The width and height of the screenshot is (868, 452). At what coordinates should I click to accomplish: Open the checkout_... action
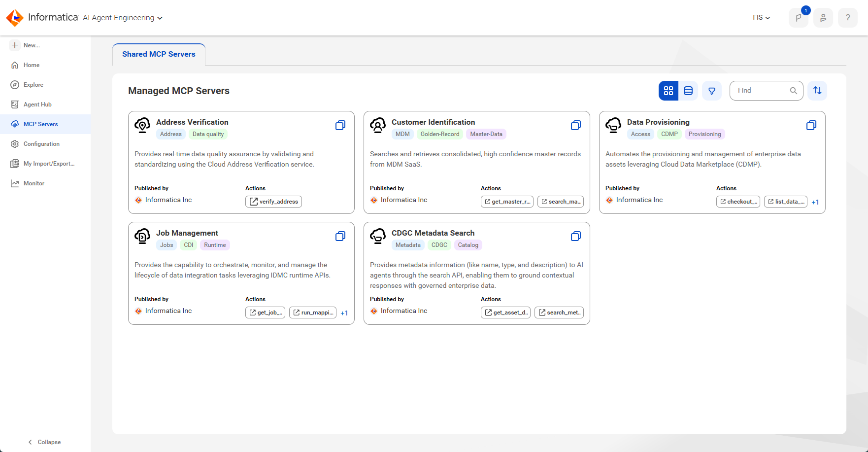(738, 202)
